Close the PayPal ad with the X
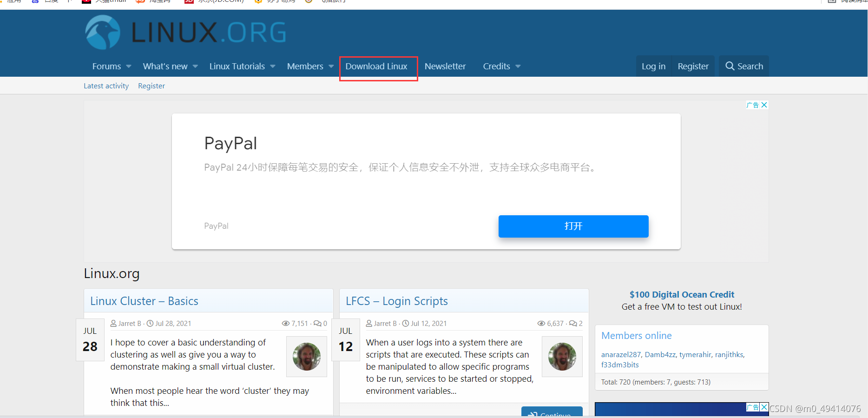The height and width of the screenshot is (418, 868). pos(764,105)
